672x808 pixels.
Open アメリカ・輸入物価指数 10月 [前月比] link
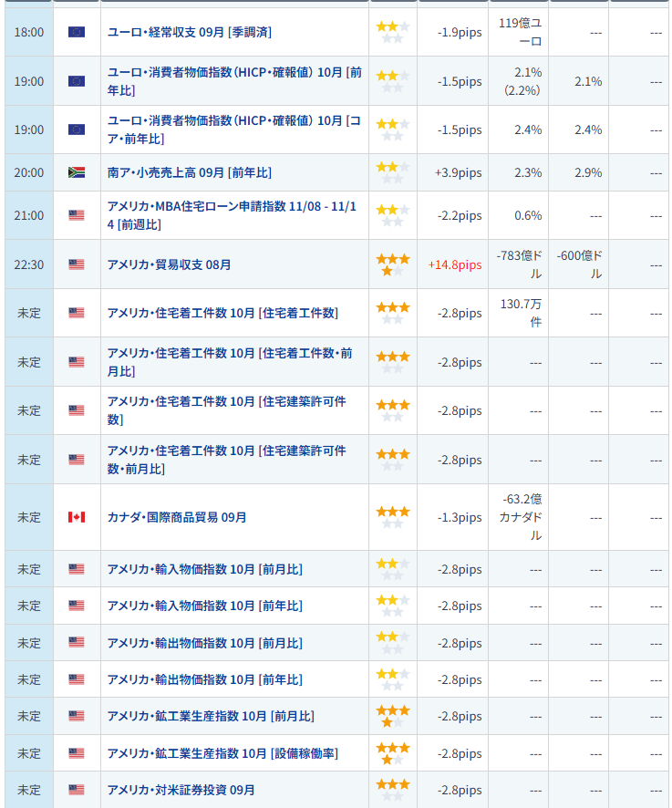pyautogui.click(x=205, y=569)
